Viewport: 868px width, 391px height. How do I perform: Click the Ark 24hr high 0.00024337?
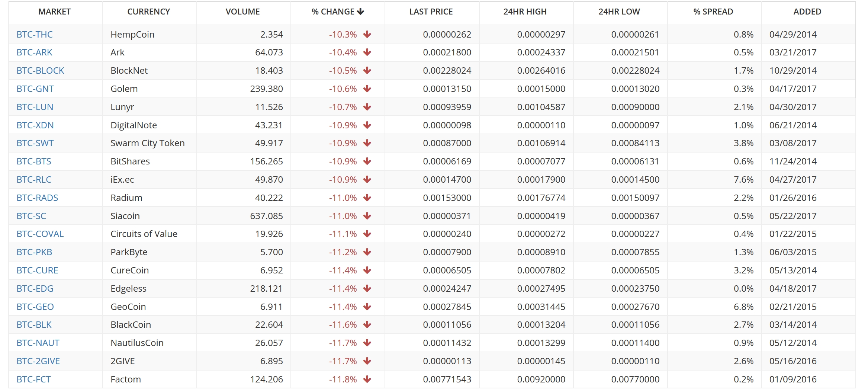541,52
